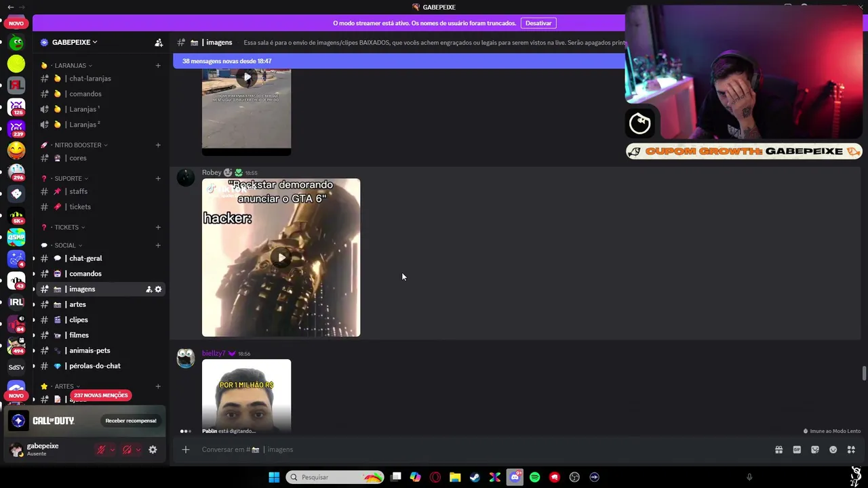Open the server with badge 125

coord(16,106)
